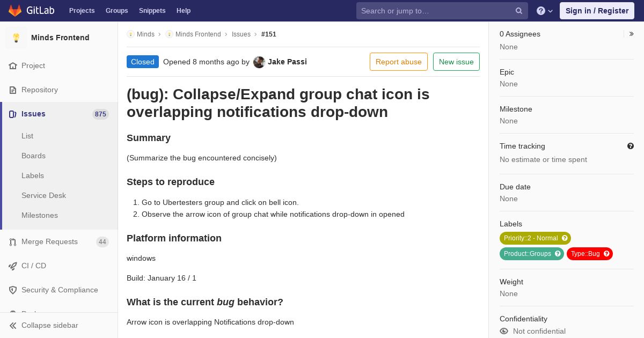The width and height of the screenshot is (644, 338).
Task: Click the Report abuse button
Action: point(399,62)
